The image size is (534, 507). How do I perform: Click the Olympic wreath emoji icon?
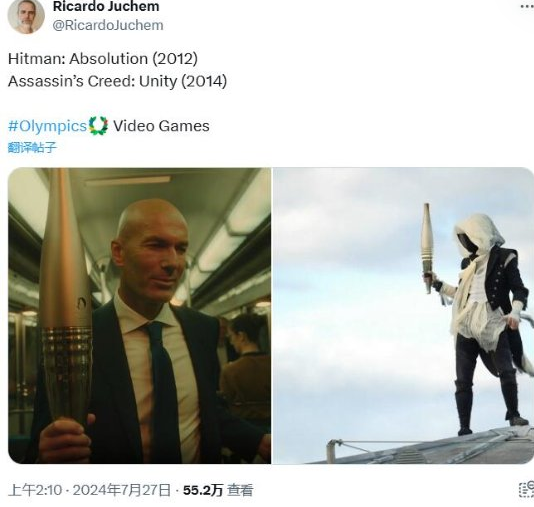(x=98, y=126)
